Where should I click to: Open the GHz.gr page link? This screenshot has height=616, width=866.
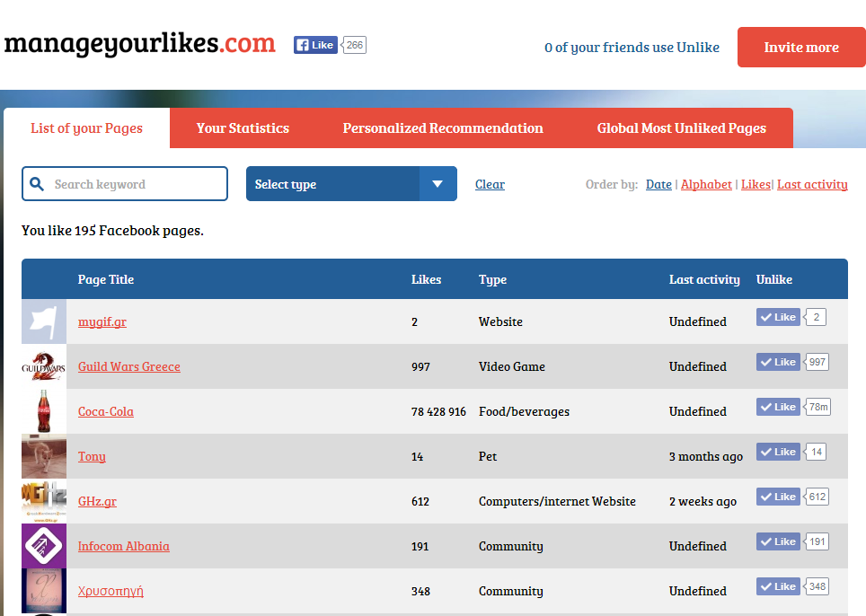coord(97,501)
